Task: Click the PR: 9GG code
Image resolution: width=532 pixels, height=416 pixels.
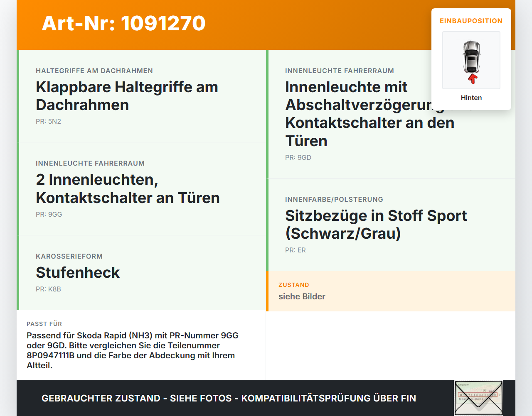Action: 49,214
